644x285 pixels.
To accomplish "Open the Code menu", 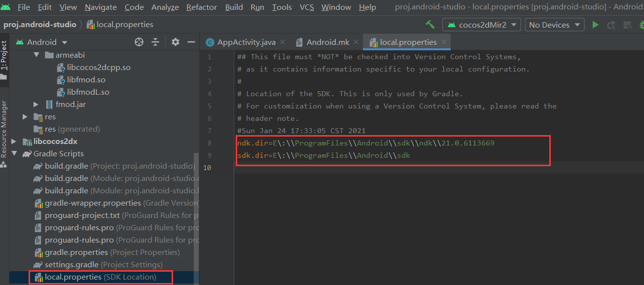I will pos(134,7).
